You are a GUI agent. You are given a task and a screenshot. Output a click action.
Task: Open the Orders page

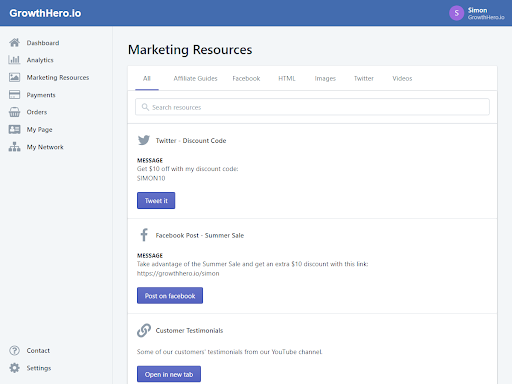tap(37, 112)
